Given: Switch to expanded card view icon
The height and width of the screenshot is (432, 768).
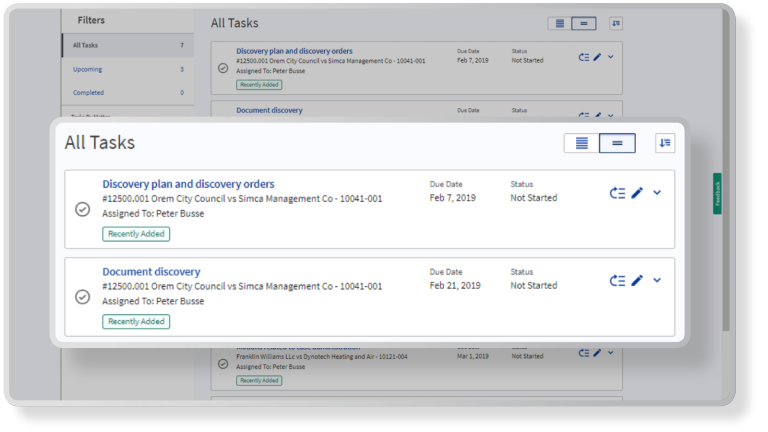Looking at the screenshot, I should 617,144.
